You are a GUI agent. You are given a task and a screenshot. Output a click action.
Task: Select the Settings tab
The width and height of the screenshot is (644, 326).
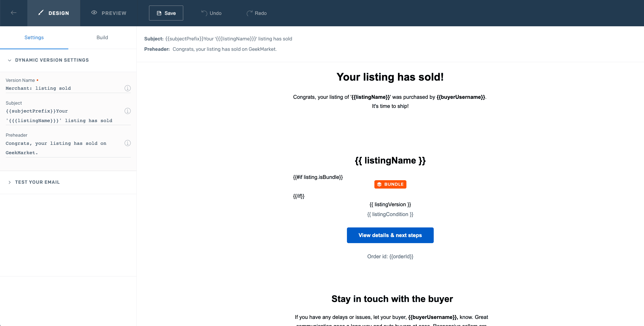[34, 37]
